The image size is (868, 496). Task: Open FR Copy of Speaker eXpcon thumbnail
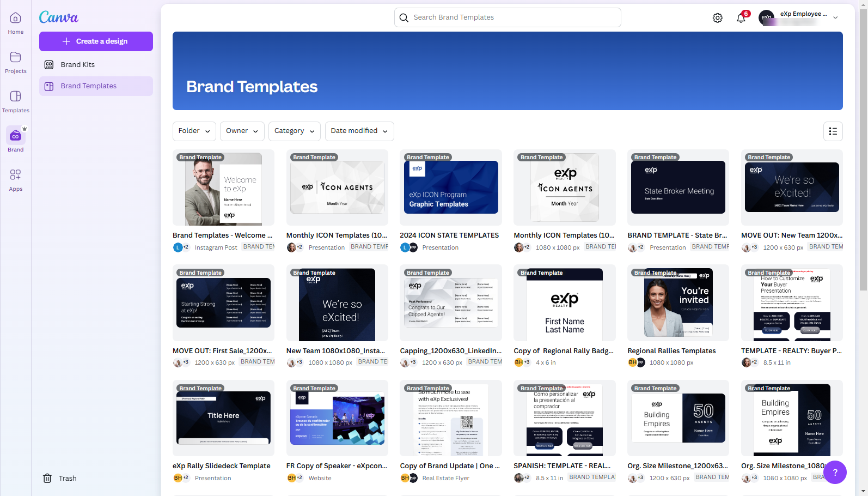[x=337, y=418]
